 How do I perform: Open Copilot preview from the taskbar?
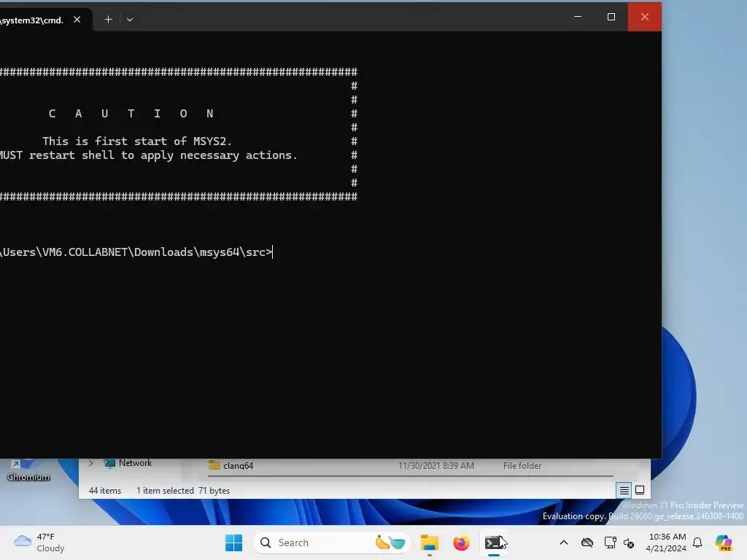pos(724,542)
